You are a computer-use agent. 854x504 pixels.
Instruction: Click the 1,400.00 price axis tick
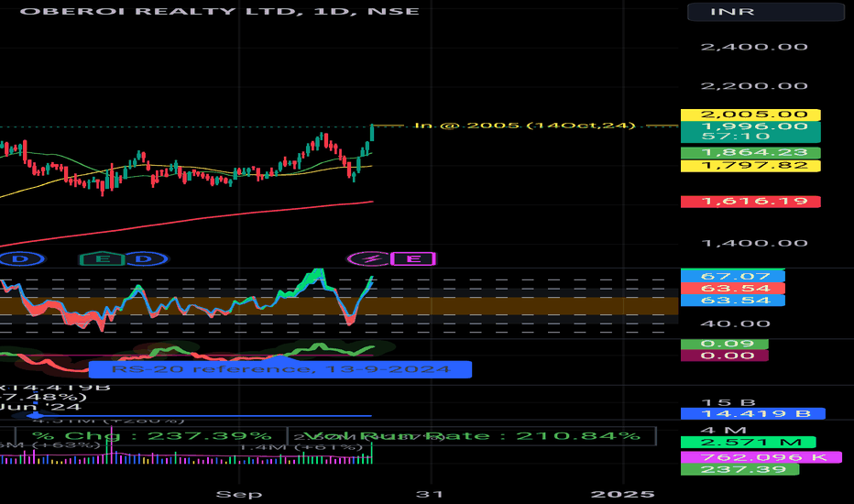(754, 243)
